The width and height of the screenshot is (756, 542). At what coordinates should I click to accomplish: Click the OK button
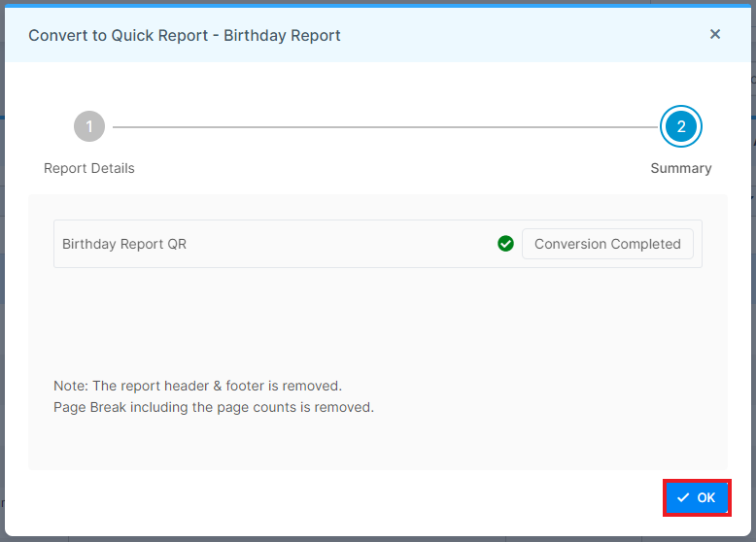697,497
